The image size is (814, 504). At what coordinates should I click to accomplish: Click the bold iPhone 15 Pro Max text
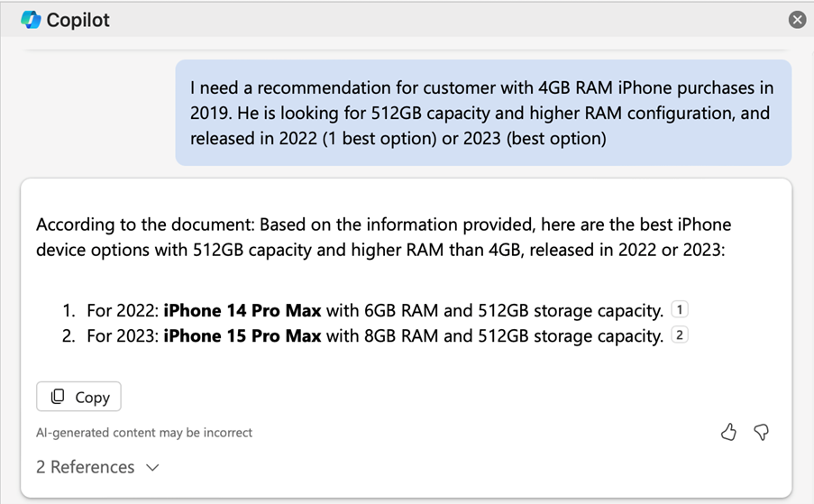(242, 336)
